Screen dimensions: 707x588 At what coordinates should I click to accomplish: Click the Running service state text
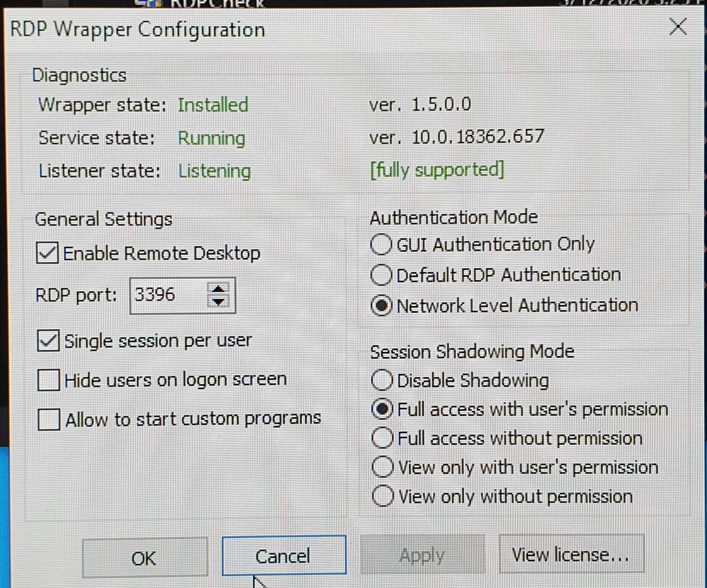pyautogui.click(x=211, y=138)
